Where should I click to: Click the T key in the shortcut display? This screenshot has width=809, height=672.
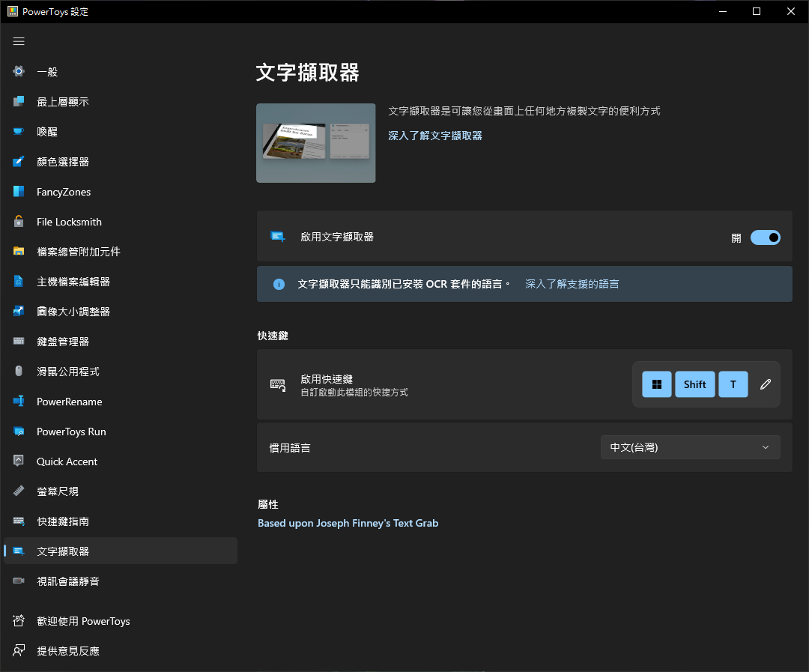point(733,384)
